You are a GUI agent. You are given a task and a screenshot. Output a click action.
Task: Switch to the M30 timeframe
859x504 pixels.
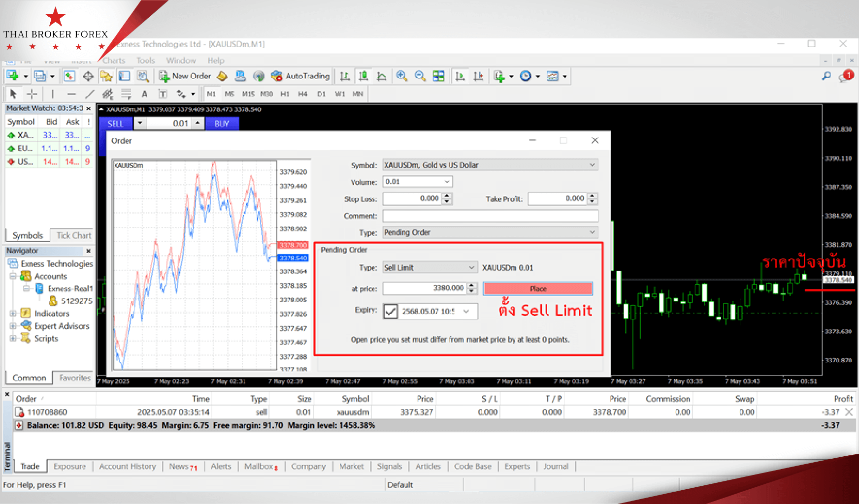[266, 94]
